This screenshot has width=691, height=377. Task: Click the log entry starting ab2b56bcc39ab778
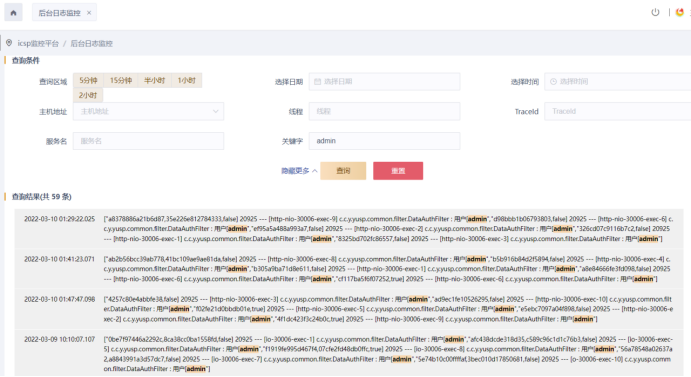[x=388, y=269]
